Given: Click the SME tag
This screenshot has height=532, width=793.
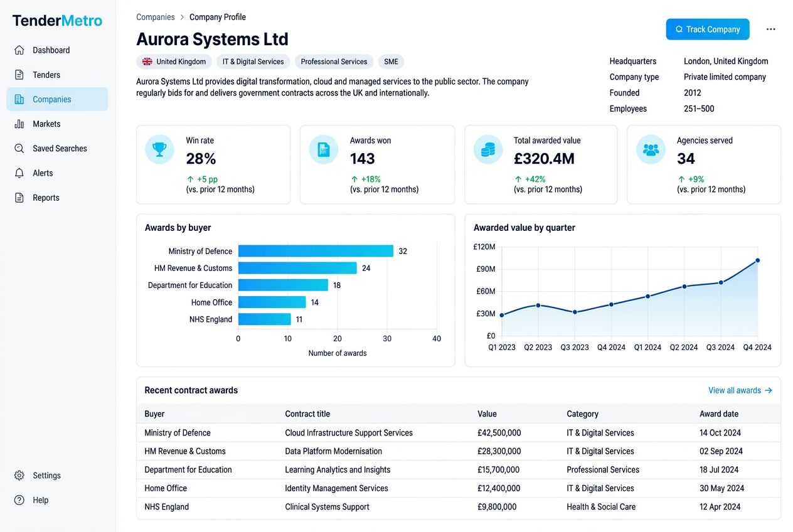Looking at the screenshot, I should pyautogui.click(x=391, y=61).
